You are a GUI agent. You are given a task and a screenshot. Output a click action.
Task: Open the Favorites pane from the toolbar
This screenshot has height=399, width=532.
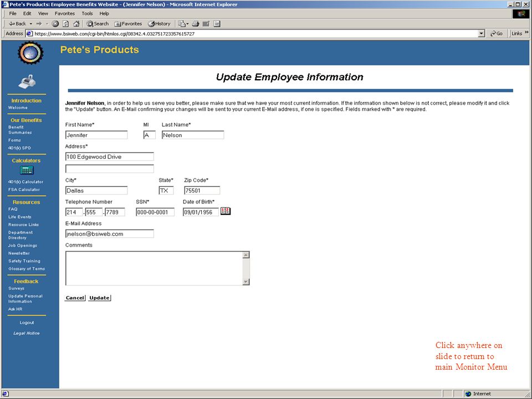pos(128,24)
